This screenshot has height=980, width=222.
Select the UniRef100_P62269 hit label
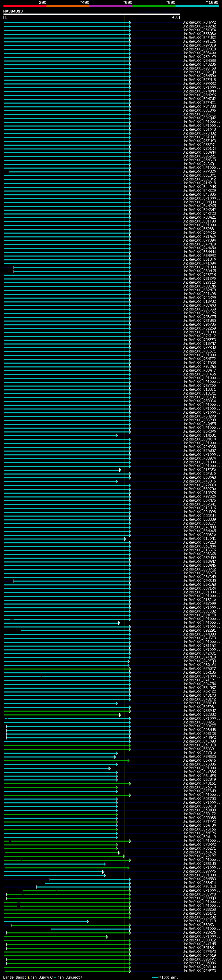[x=199, y=328]
